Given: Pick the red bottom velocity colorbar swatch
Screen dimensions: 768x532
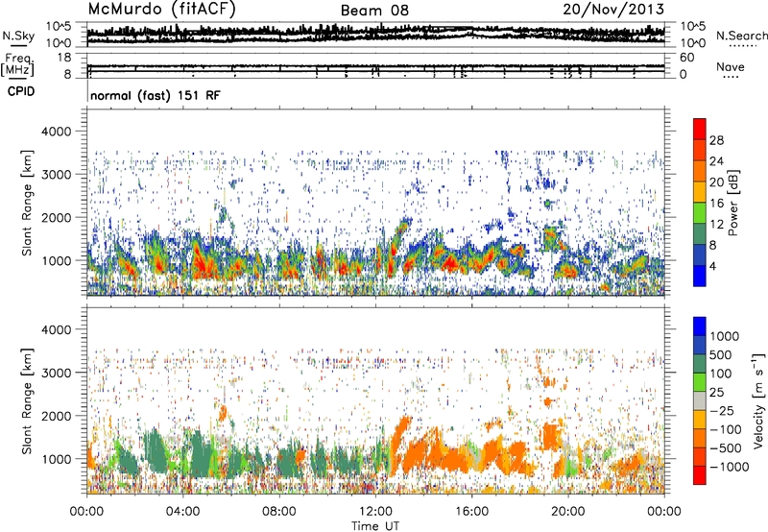Looking at the screenshot, I should pyautogui.click(x=700, y=475).
